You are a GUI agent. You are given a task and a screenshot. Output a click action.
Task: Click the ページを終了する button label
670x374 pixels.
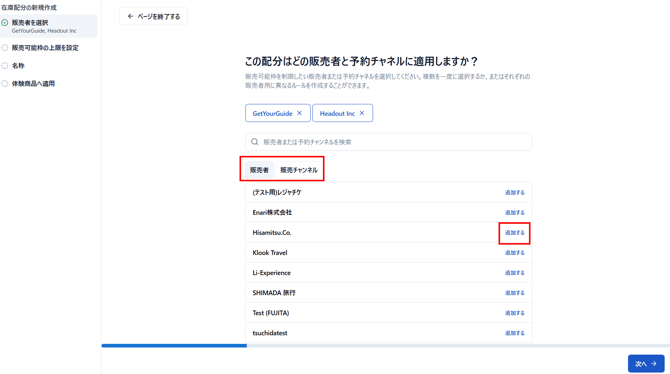pyautogui.click(x=159, y=17)
